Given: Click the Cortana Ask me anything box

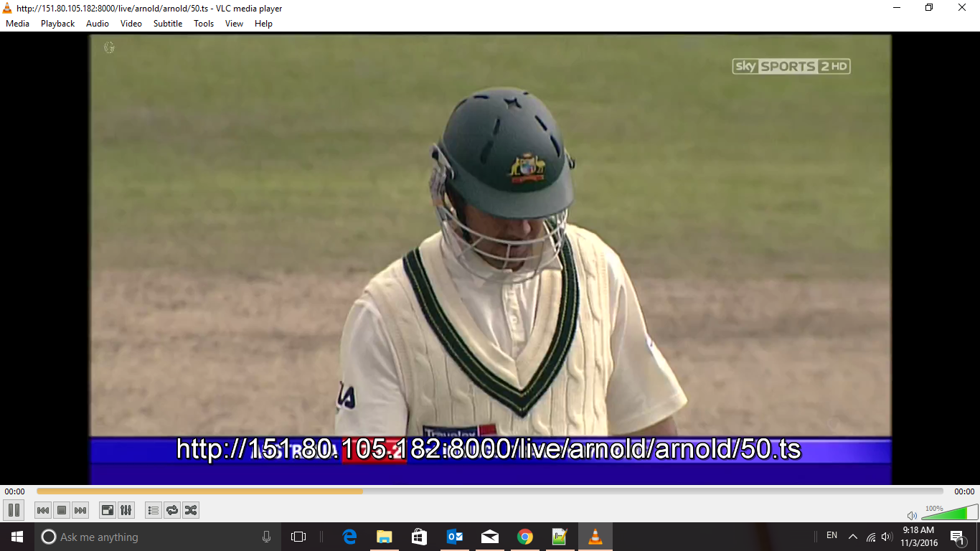Looking at the screenshot, I should (x=158, y=537).
